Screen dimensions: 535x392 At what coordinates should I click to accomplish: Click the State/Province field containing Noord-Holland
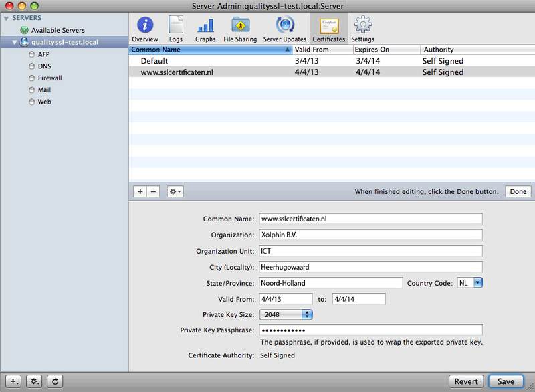pyautogui.click(x=331, y=283)
